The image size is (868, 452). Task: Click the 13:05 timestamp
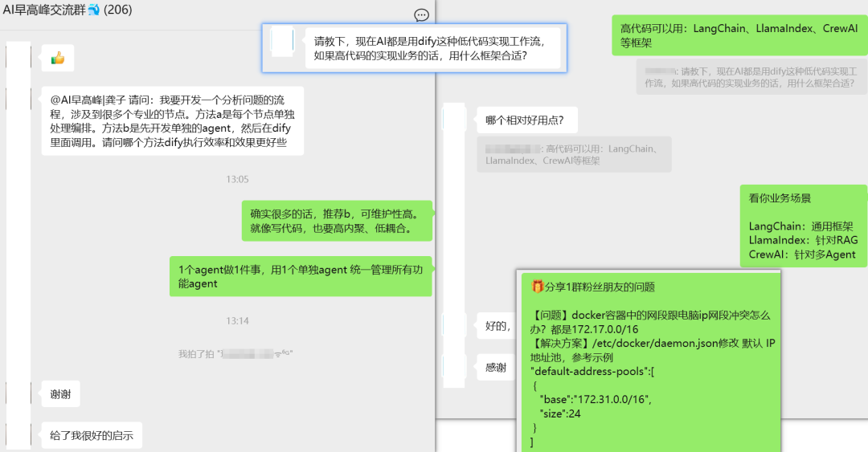237,179
